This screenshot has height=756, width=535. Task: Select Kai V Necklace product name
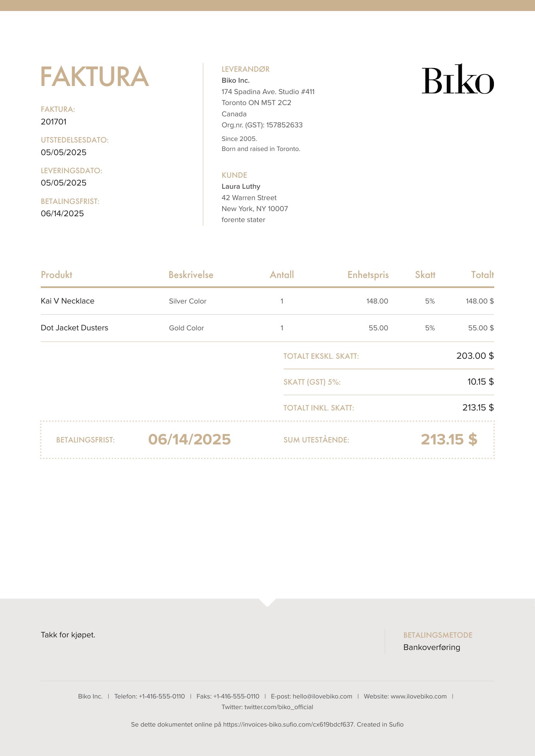(x=68, y=301)
